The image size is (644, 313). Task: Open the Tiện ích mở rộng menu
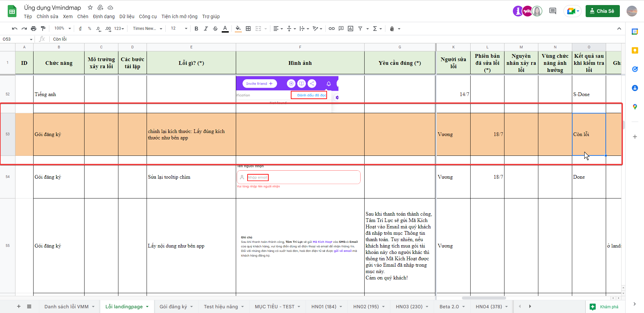179,16
